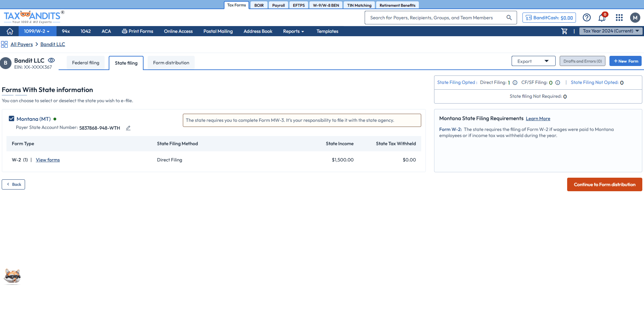Expand the 1099/W-2 menu
The height and width of the screenshot is (309, 644).
(37, 31)
